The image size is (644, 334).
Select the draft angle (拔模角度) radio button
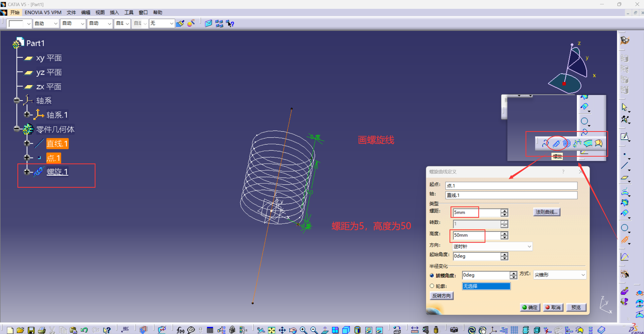pos(432,275)
